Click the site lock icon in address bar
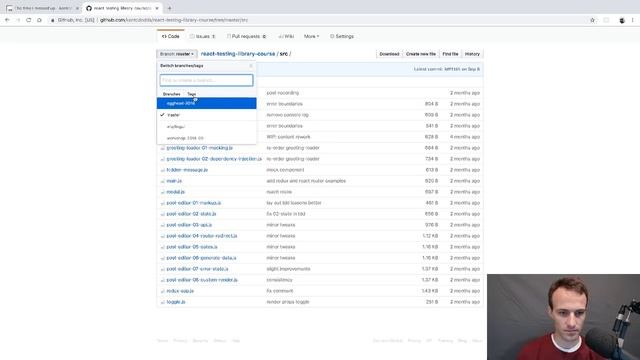The image size is (640, 360). tap(53, 20)
